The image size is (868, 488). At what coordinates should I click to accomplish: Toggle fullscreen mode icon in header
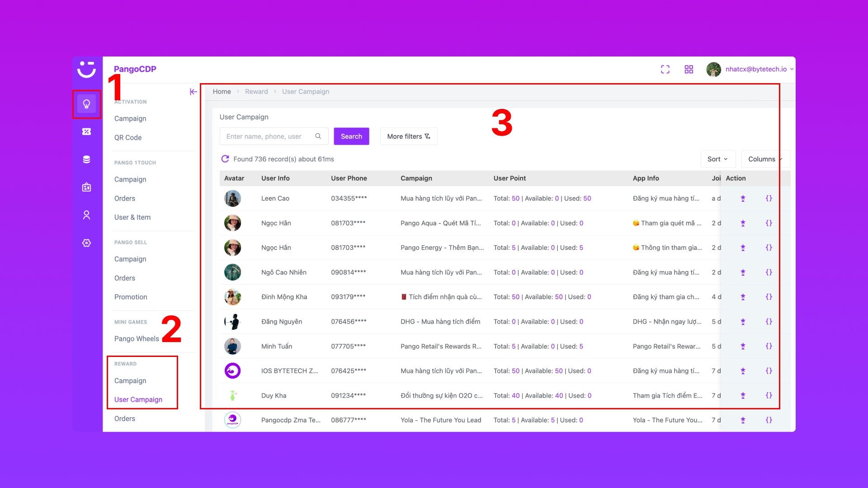pyautogui.click(x=665, y=69)
